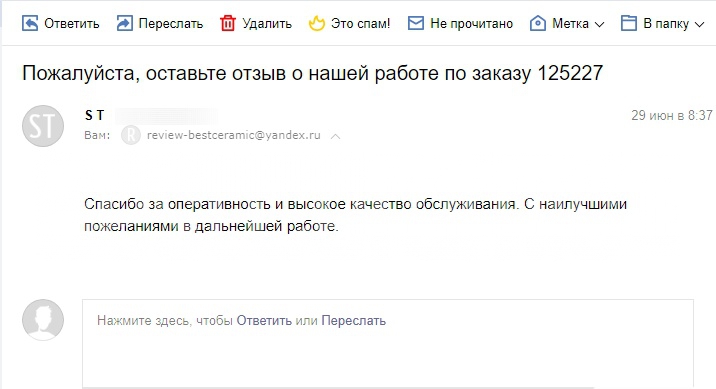Open the В папку dropdown chevron
The height and width of the screenshot is (389, 716).
[x=700, y=25]
